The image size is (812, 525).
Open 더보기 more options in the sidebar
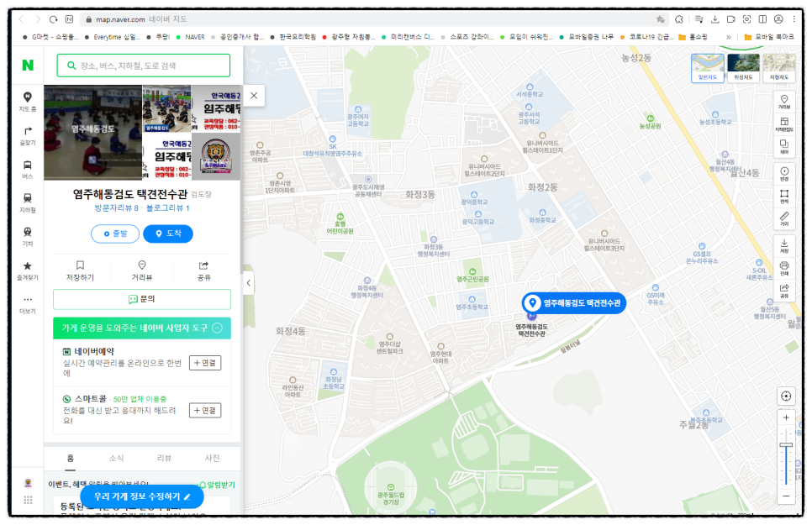[x=28, y=304]
